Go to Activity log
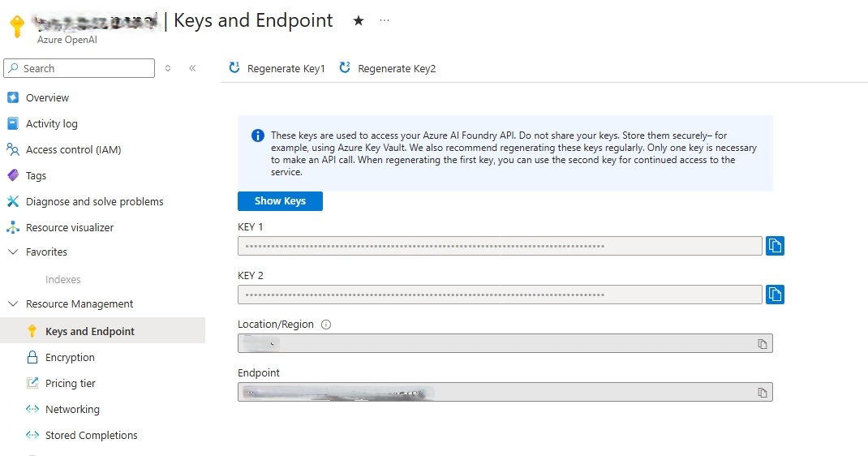 coord(51,124)
